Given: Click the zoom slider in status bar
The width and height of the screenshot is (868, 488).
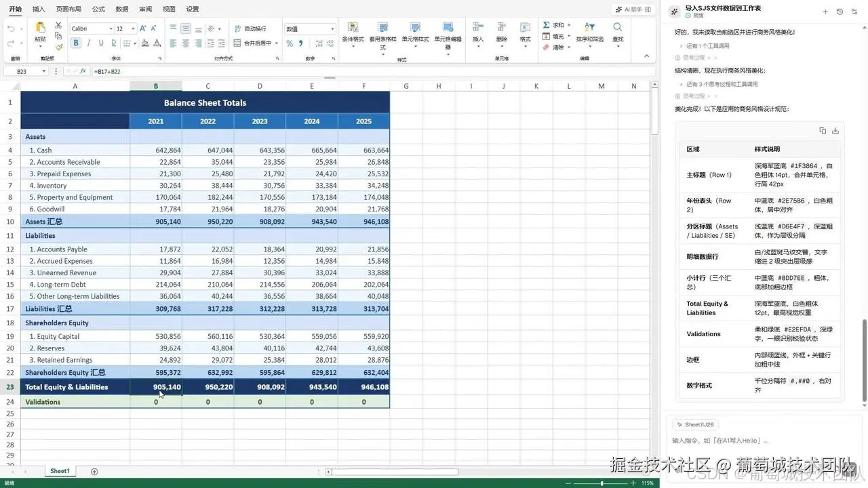Looking at the screenshot, I should click(x=602, y=483).
